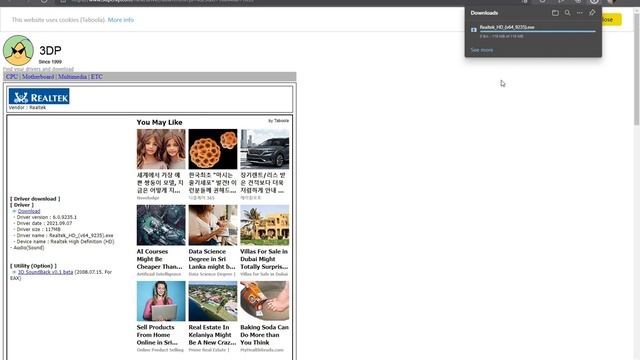This screenshot has width=640, height=360.
Task: Click the yellow cookie banner Close button
Action: tap(611, 20)
